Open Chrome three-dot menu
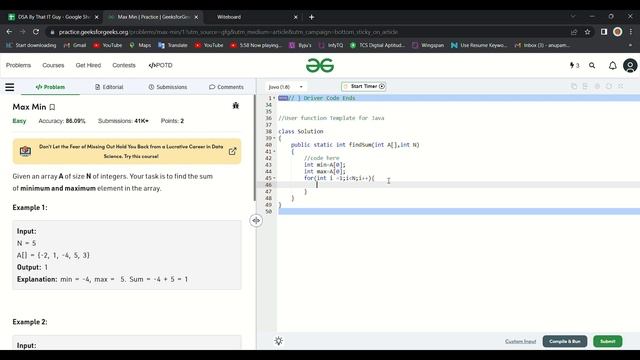 631,31
